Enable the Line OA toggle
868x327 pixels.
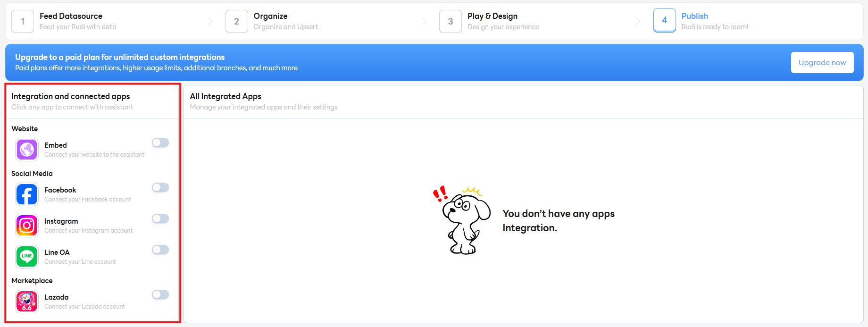point(160,250)
